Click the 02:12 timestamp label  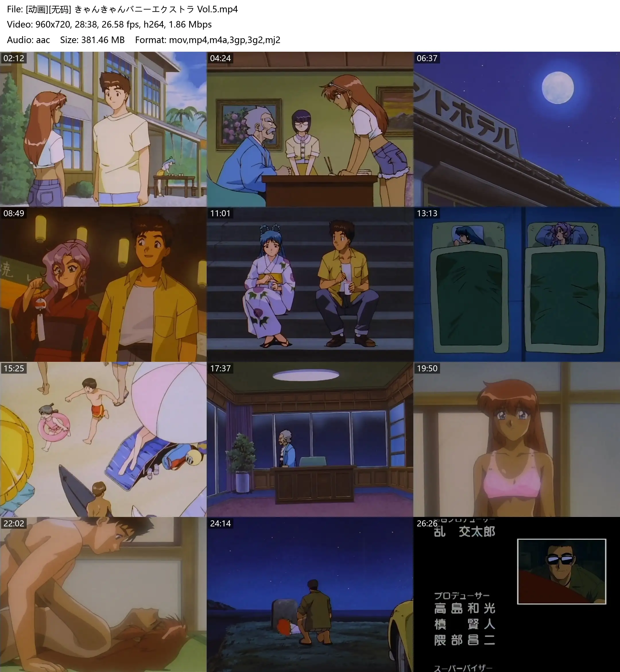tap(14, 58)
